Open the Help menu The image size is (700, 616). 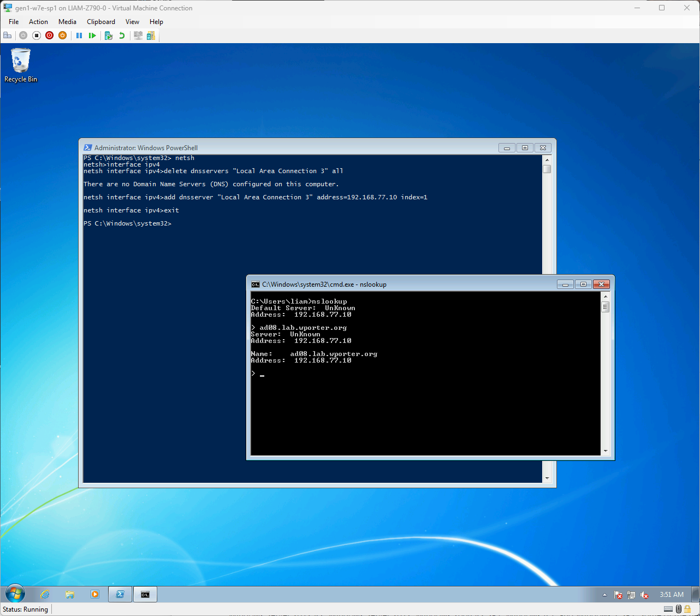point(156,22)
